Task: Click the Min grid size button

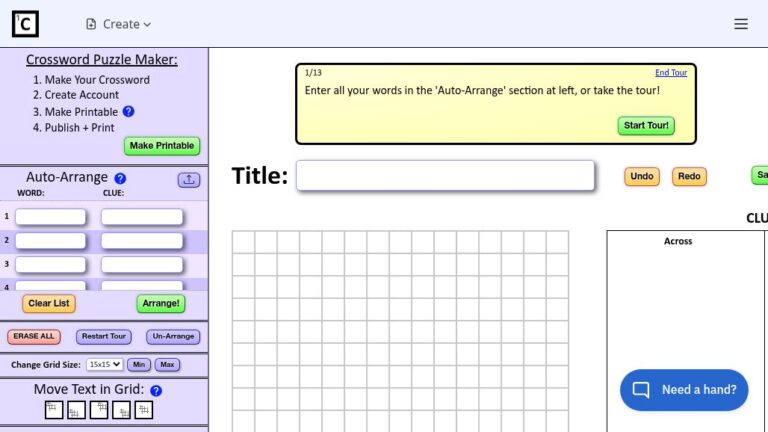Action: pos(139,364)
